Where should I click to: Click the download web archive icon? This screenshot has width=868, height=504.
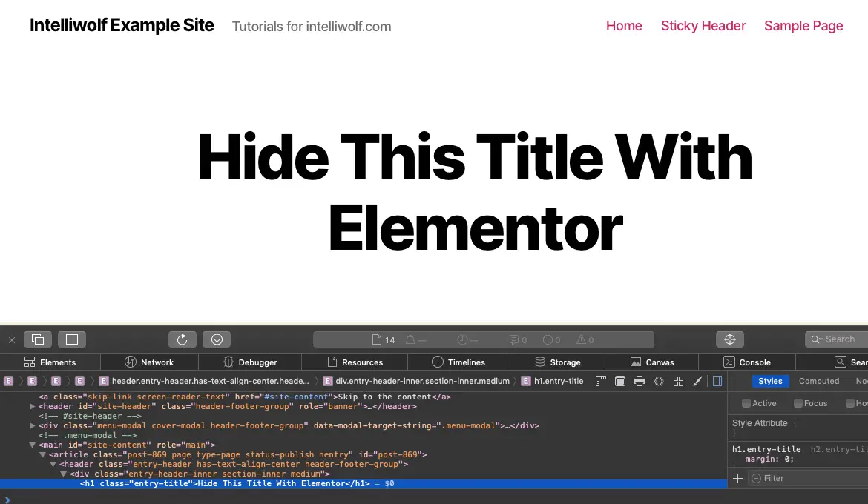click(217, 339)
